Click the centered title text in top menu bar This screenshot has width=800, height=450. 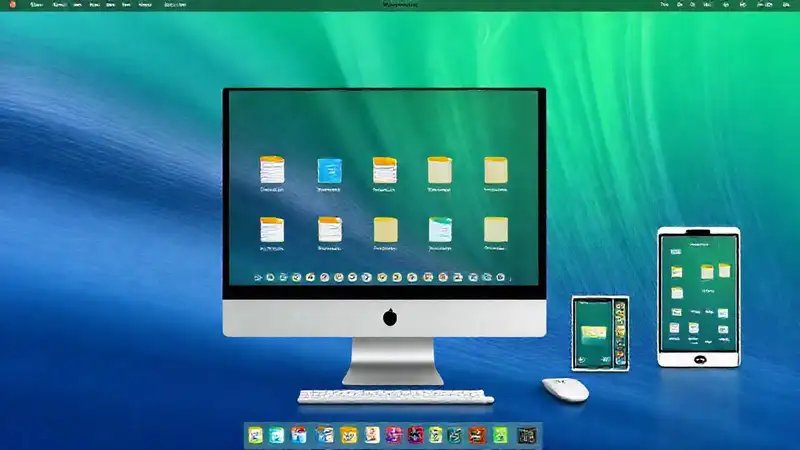pos(400,5)
